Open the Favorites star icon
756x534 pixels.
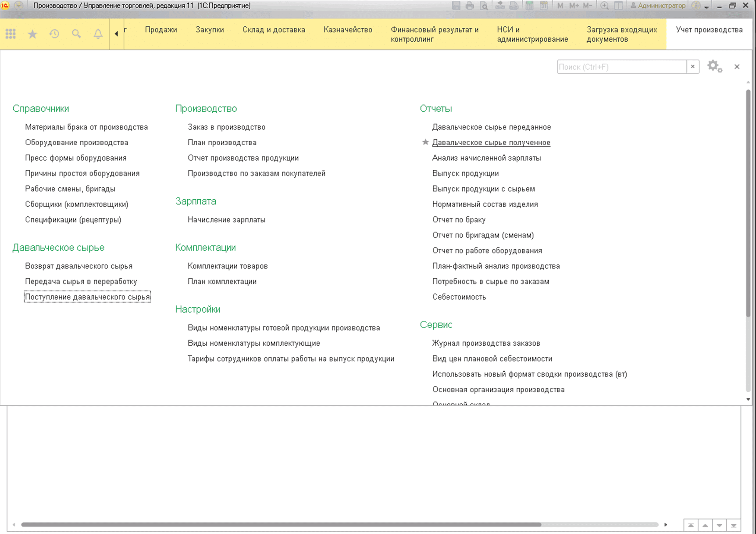coord(32,34)
